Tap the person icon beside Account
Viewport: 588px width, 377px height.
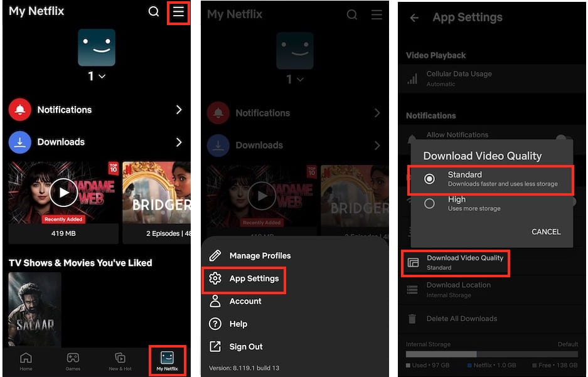pos(215,301)
